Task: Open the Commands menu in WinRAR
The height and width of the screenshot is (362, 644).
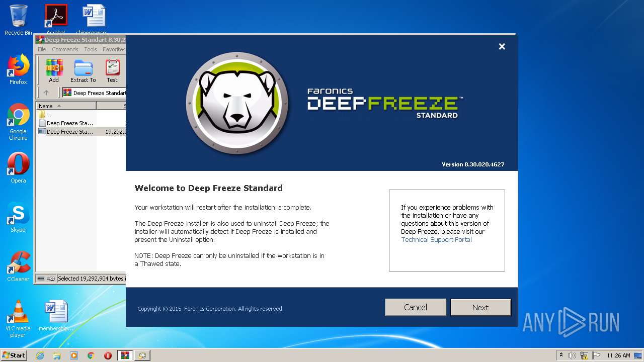Action: 65,49
